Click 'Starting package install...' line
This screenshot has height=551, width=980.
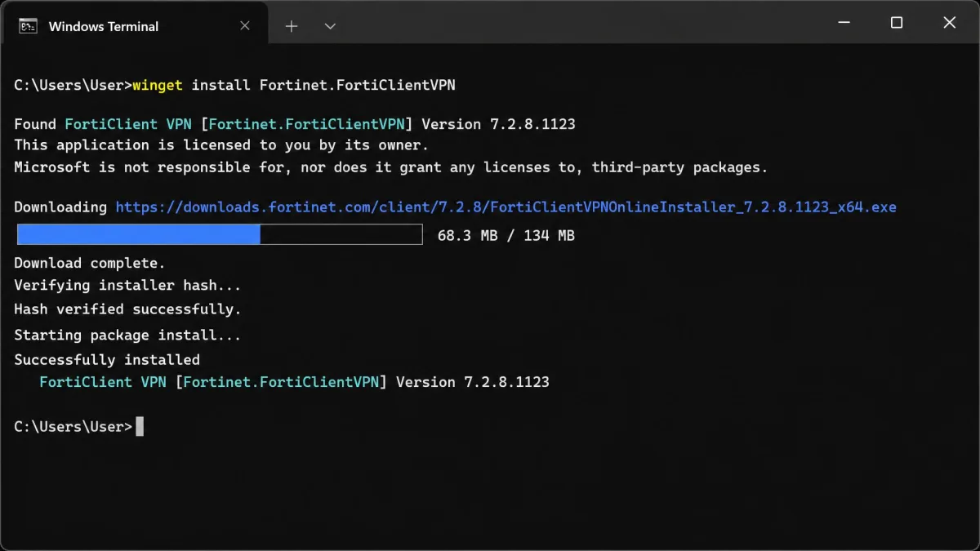tap(128, 335)
